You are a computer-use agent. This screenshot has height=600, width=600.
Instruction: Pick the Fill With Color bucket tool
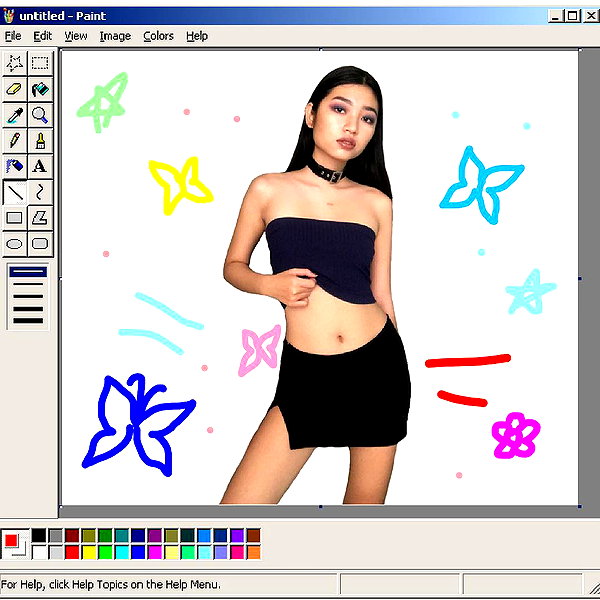coord(40,89)
